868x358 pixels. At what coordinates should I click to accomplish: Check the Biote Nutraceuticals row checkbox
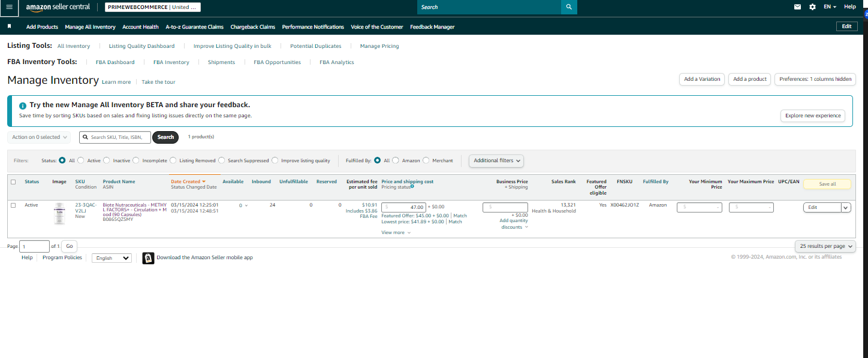(13, 205)
